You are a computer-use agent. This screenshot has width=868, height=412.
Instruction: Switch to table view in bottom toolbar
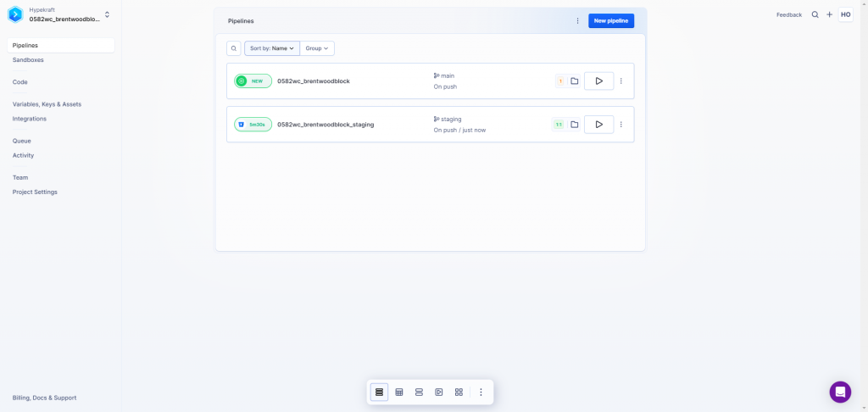click(x=399, y=393)
